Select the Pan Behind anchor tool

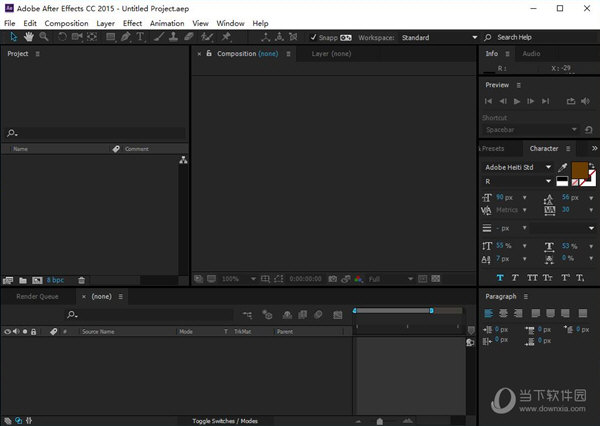92,37
